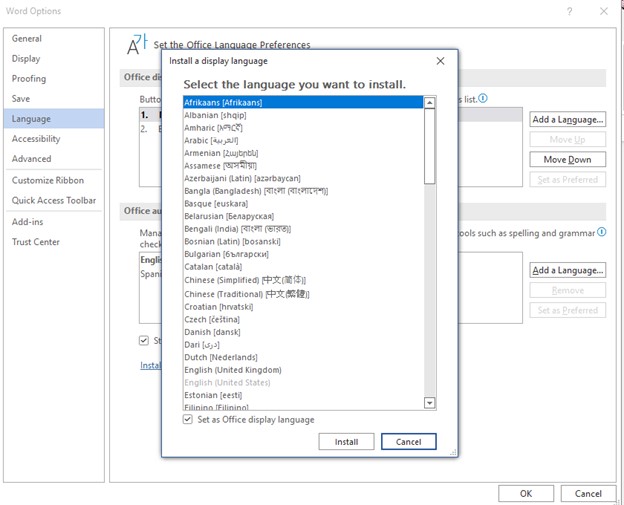Pick Chinese (Simplified) from the list
The image size is (624, 505).
point(244,280)
